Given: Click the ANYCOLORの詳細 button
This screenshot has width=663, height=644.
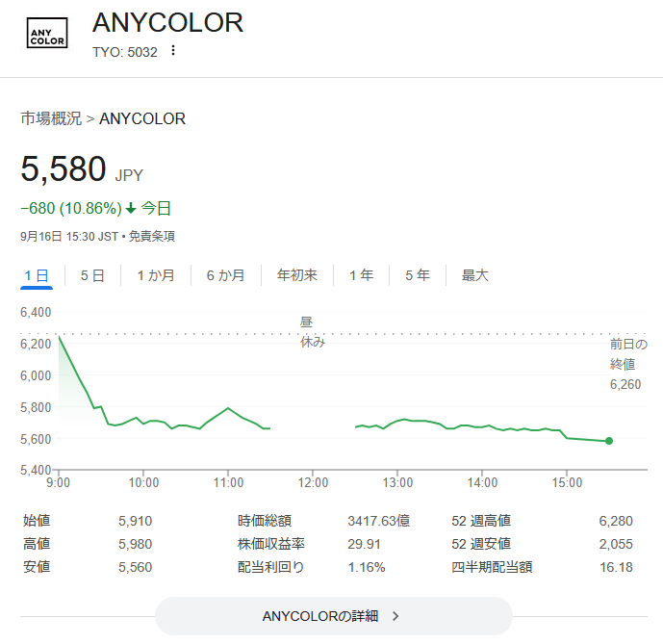Looking at the screenshot, I should point(333,616).
